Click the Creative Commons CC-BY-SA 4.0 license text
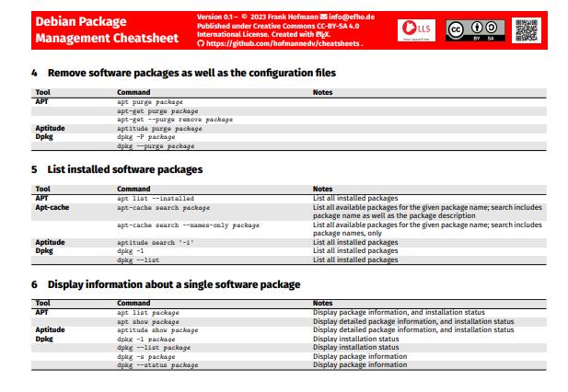The width and height of the screenshot is (568, 392). pyautogui.click(x=306, y=26)
